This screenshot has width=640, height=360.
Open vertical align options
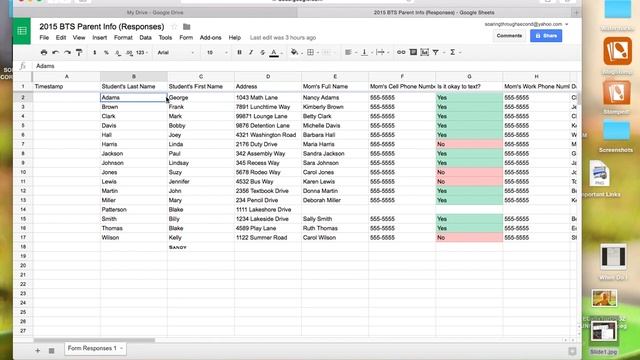(364, 52)
